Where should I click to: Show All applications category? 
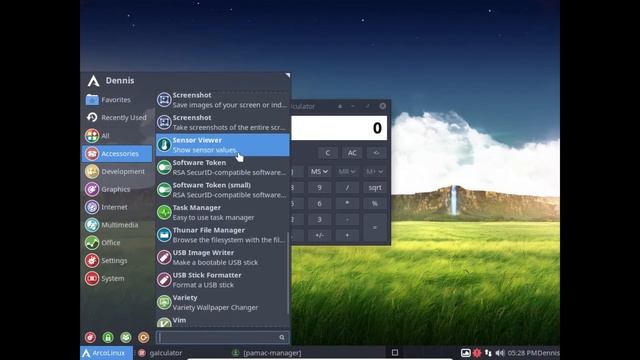pyautogui.click(x=117, y=136)
